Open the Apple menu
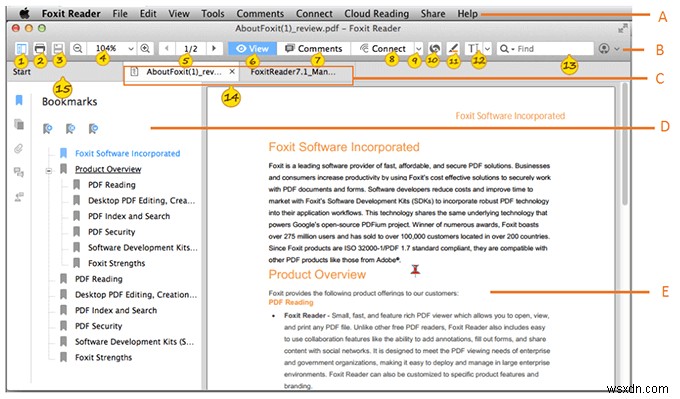 pos(25,13)
